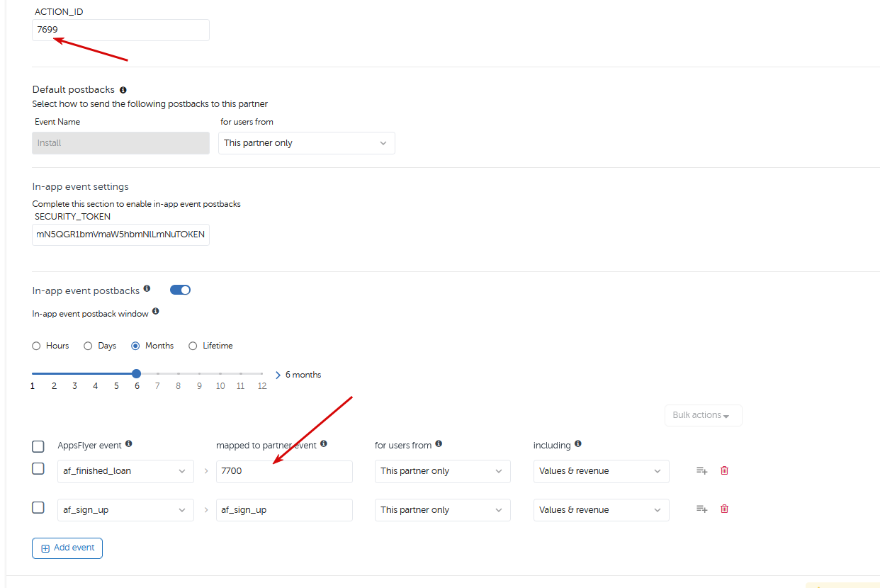This screenshot has height=588, width=880.
Task: Click the partner event field containing 7700
Action: (x=284, y=471)
